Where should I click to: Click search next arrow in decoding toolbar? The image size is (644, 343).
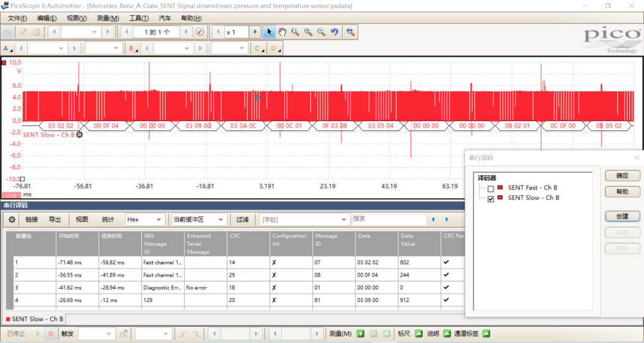tap(447, 220)
